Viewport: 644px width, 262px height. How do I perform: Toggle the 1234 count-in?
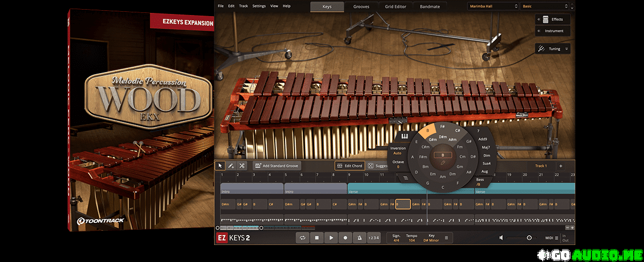coord(374,238)
